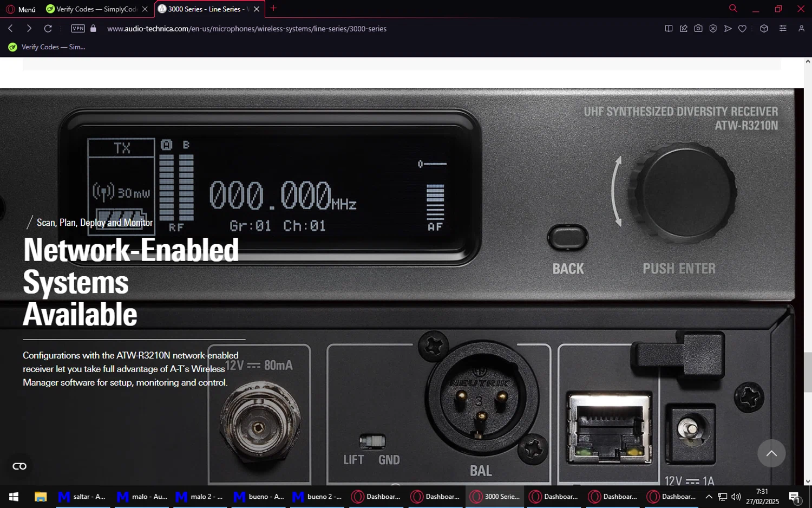Go back to previous page
This screenshot has height=508, width=812.
tap(11, 29)
